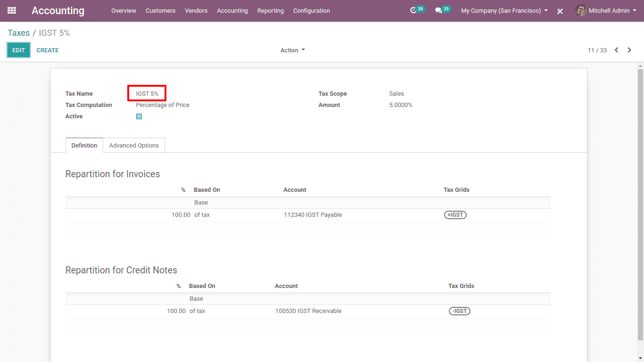The height and width of the screenshot is (362, 644).
Task: Open the Configuration menu
Action: (312, 10)
